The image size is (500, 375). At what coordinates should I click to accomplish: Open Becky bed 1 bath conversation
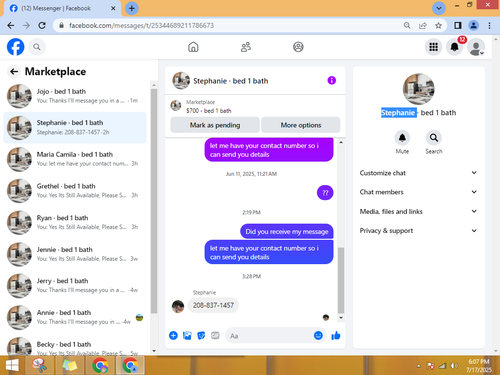(75, 346)
